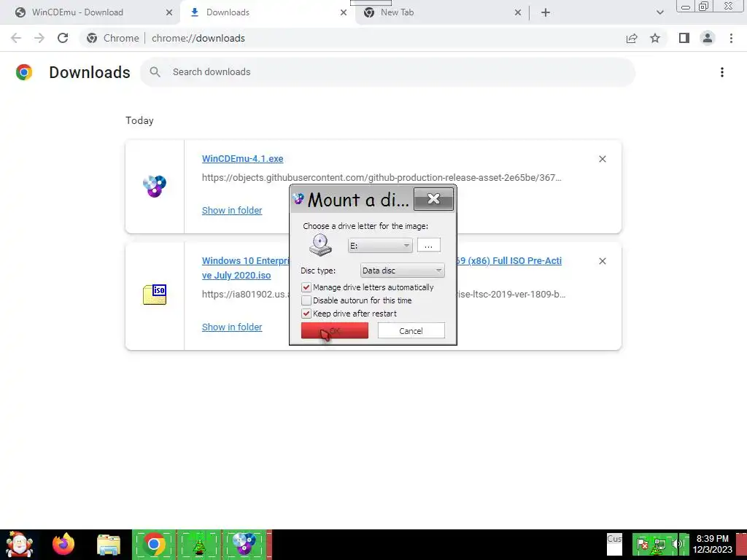This screenshot has height=560, width=747.
Task: Open the WinCDEmu-4.1.exe download link
Action: pos(242,158)
